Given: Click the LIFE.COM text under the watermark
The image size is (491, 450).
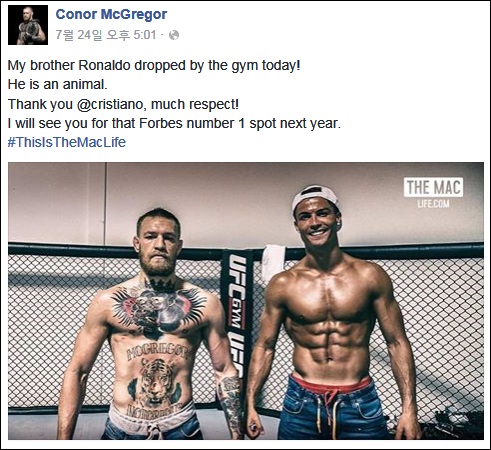Looking at the screenshot, I should 433,203.
